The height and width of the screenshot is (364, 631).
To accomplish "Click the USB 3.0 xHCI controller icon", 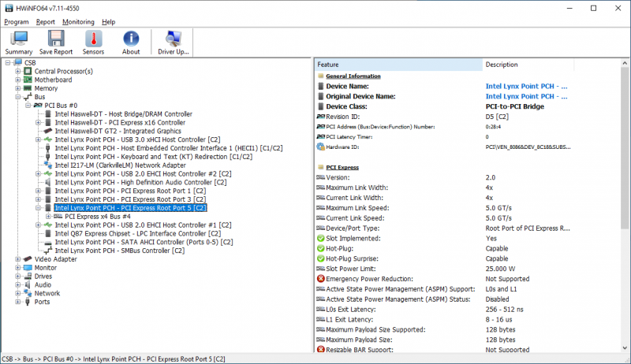I will click(x=48, y=139).
